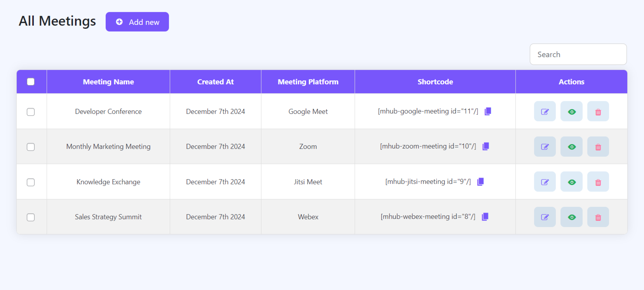View the Monthly Marketing Meeting
The height and width of the screenshot is (290, 644).
tap(571, 146)
